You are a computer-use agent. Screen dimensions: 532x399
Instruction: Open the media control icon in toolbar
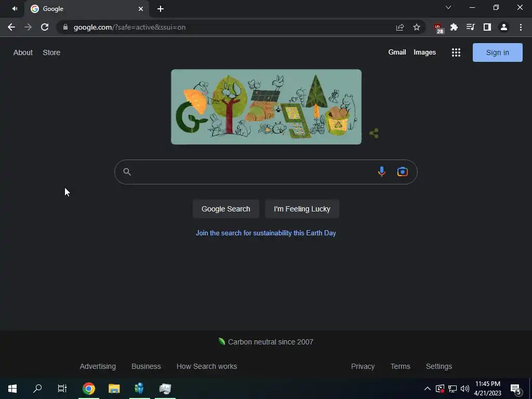click(471, 27)
